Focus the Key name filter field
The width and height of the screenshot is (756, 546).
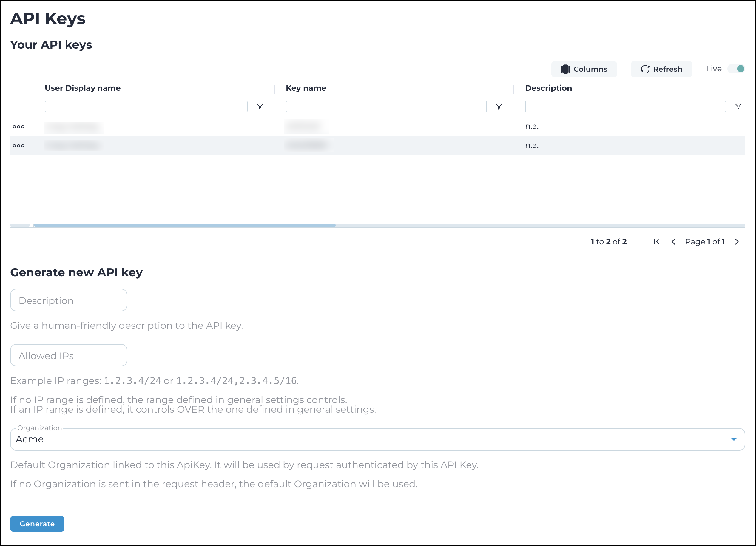click(x=386, y=106)
